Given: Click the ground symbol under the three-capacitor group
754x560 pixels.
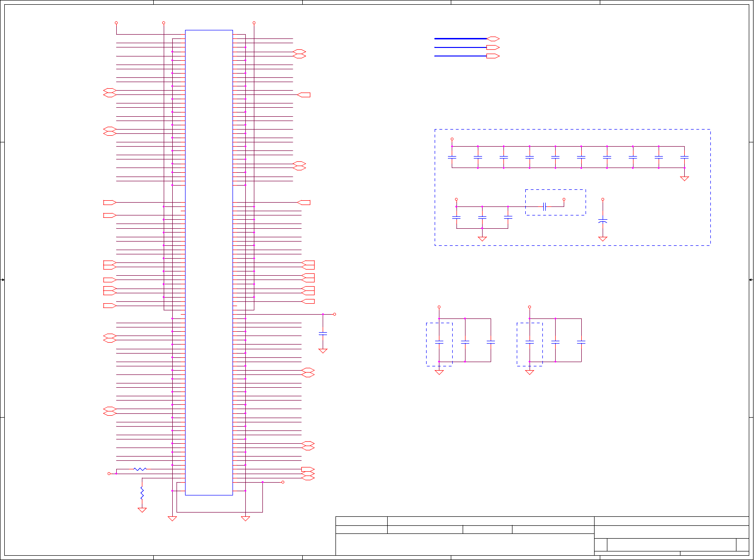Looking at the screenshot, I should pos(482,239).
